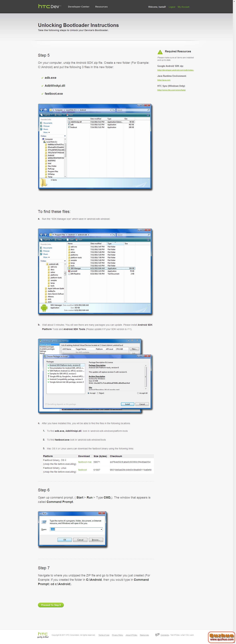Click the Open input field in the Run dialog
This screenshot has width=236, height=644.
pyautogui.click(x=76, y=529)
